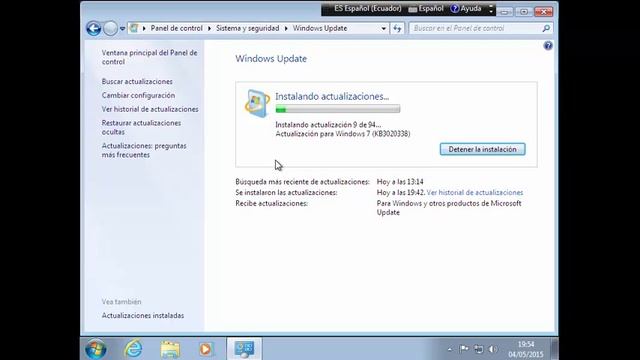The width and height of the screenshot is (640, 360).
Task: Click the Show desktop button
Action: point(554,349)
